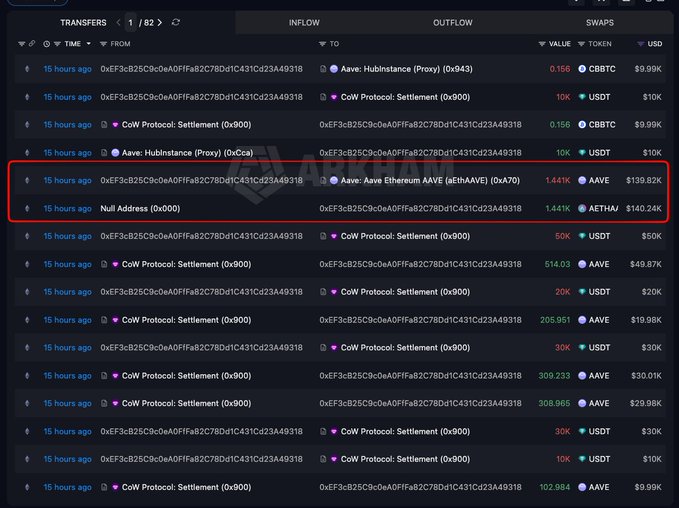The height and width of the screenshot is (508, 679).
Task: Switch to the OUTFLOW tab
Action: click(x=453, y=23)
